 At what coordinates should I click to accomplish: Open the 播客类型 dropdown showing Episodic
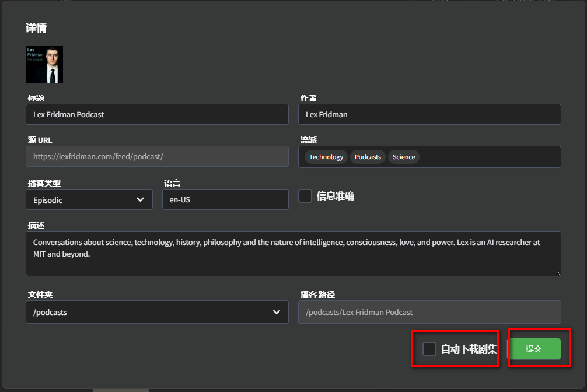point(89,199)
